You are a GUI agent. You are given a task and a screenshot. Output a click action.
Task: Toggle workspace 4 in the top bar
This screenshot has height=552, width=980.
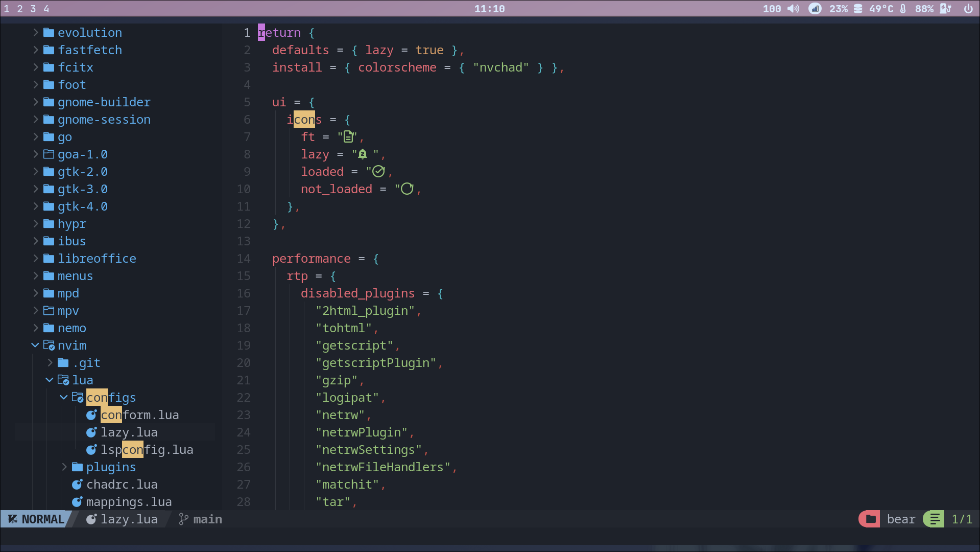46,8
